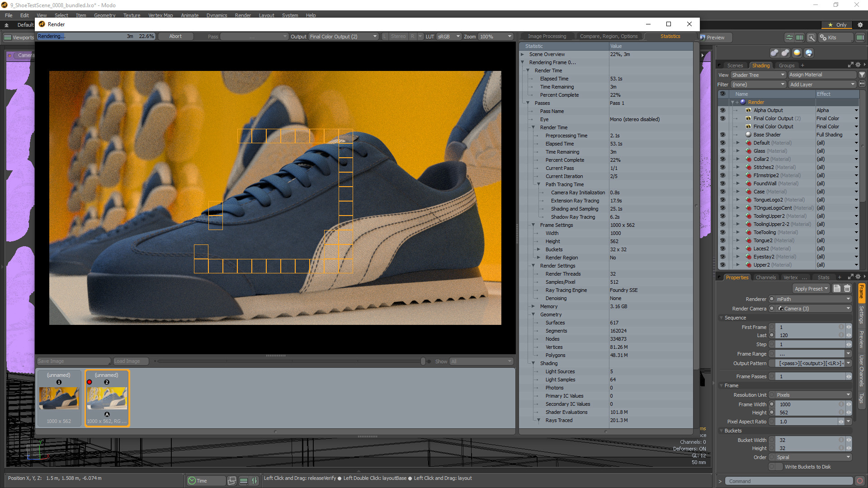The image size is (868, 488).
Task: Toggle visibility of Alpha Output layer
Action: (722, 110)
